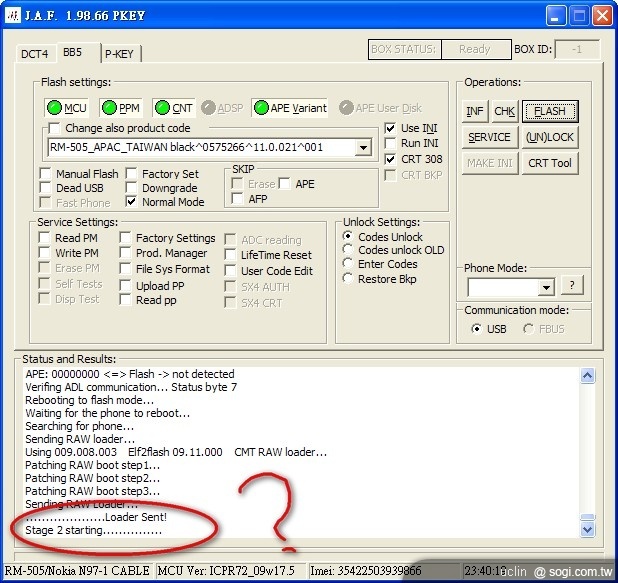The width and height of the screenshot is (618, 583).
Task: Select Codes unlock OLD option
Action: click(x=348, y=250)
